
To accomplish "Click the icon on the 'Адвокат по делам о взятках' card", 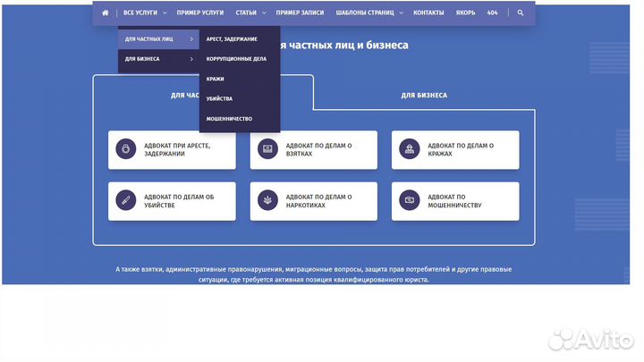I will [x=267, y=149].
